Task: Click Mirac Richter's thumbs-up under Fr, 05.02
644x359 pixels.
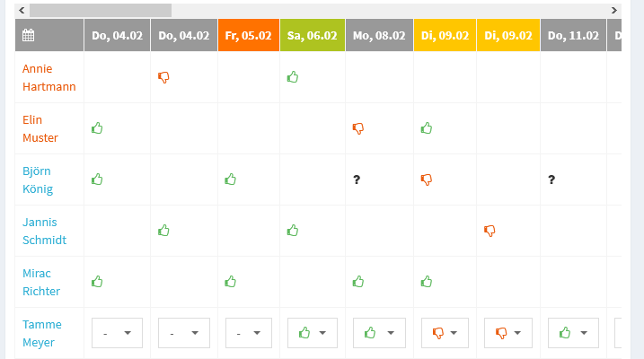Action: coord(231,282)
